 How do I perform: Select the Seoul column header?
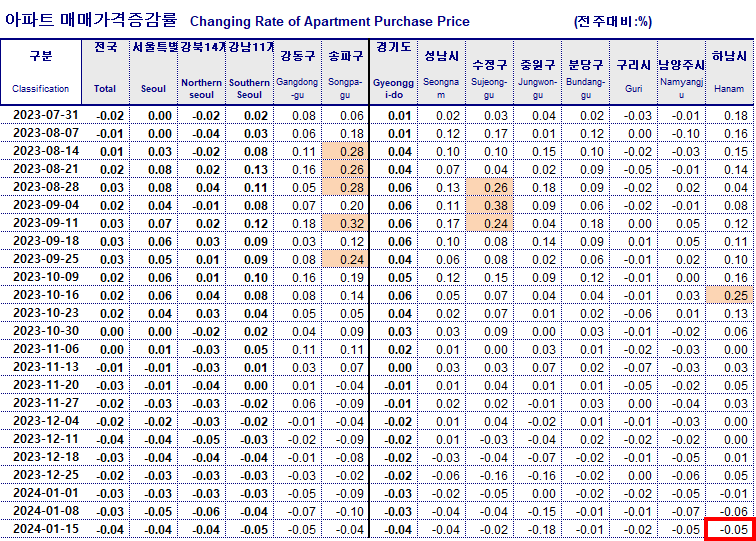pos(153,72)
